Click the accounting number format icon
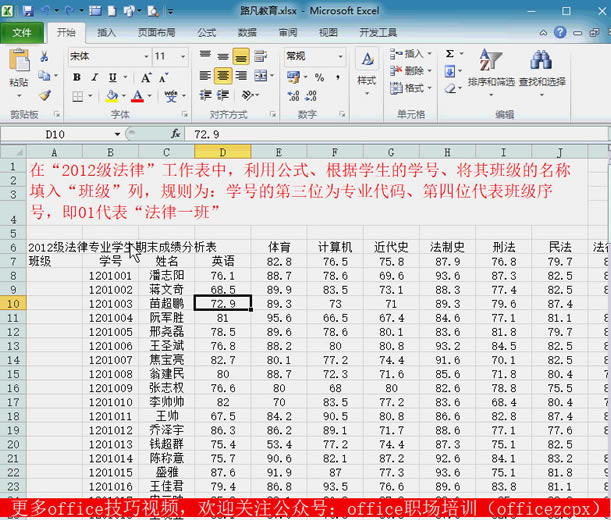 point(293,77)
